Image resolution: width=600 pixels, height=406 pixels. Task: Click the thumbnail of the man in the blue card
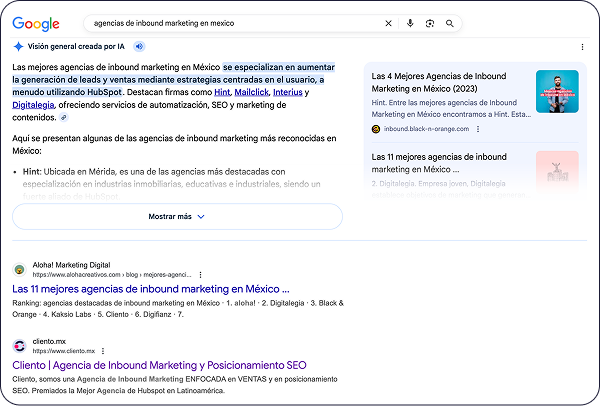point(557,91)
